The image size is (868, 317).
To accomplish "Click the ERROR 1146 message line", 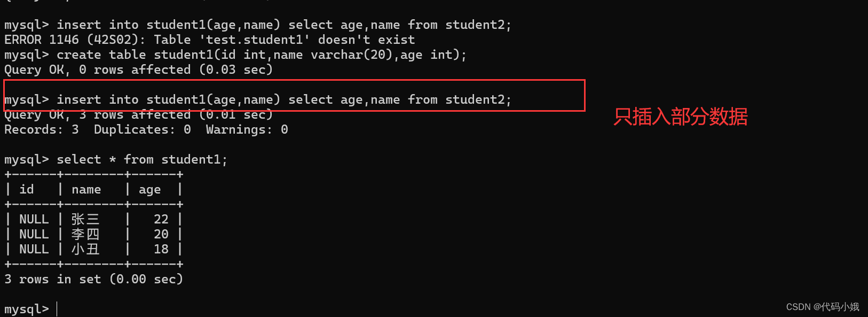I will click(209, 40).
